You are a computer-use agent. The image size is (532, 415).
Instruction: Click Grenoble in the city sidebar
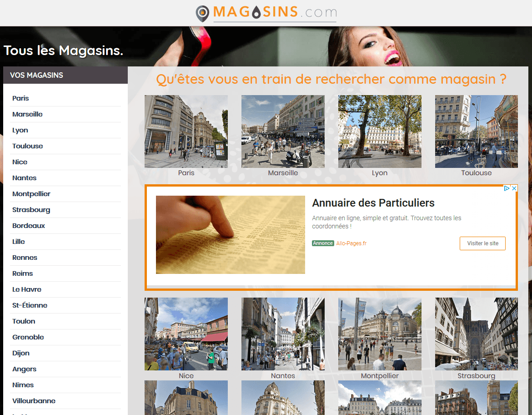pos(28,337)
